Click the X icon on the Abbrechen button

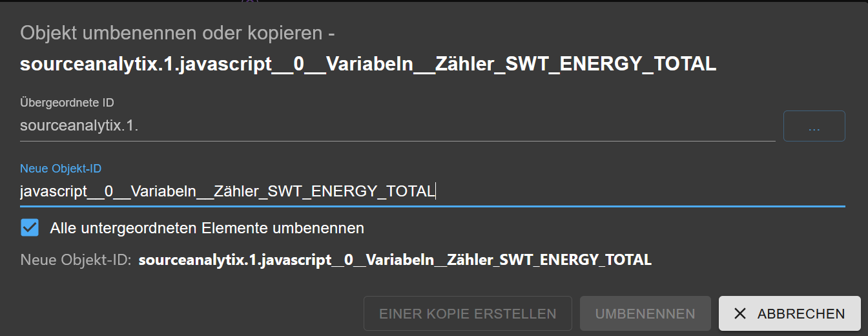[x=740, y=313]
